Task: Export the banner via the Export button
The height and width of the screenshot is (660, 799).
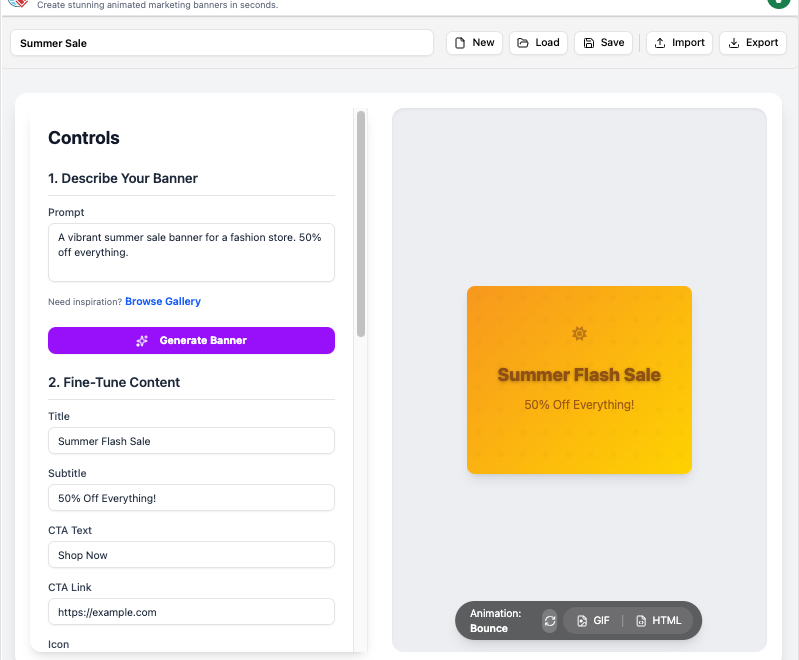Action: pyautogui.click(x=752, y=43)
